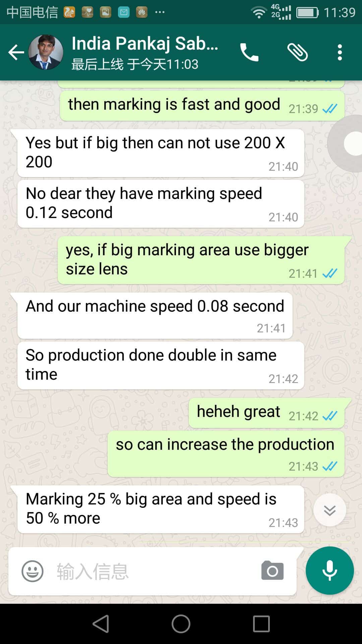Image resolution: width=362 pixels, height=644 pixels.
Task: Open the emoji picker smiley
Action: [x=33, y=571]
